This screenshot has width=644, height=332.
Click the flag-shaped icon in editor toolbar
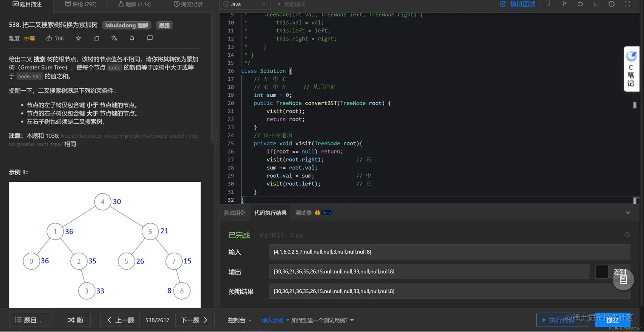tap(564, 4)
